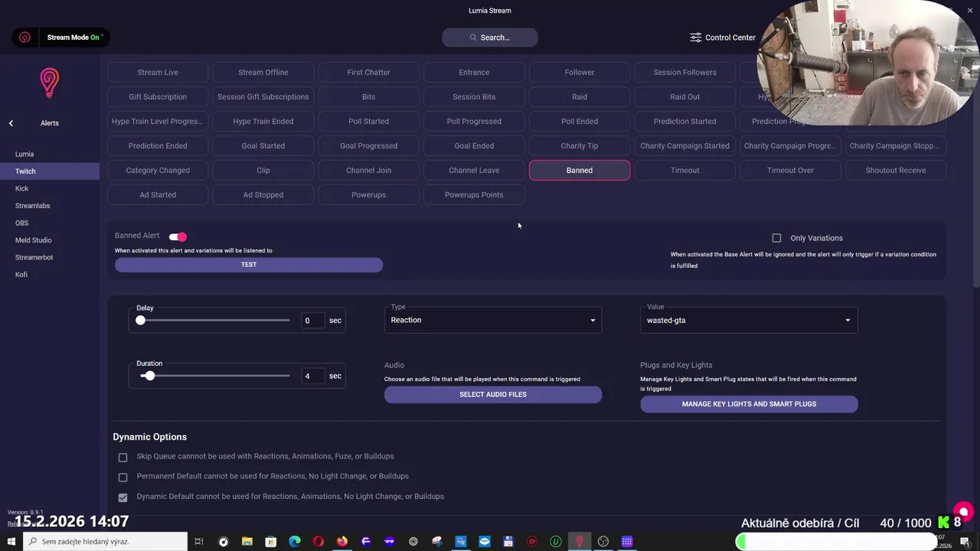Open Task View on the taskbar
The image size is (980, 551).
[x=199, y=542]
